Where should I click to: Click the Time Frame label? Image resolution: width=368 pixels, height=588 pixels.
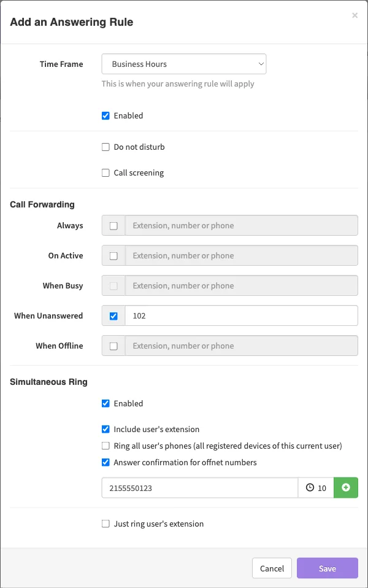61,64
